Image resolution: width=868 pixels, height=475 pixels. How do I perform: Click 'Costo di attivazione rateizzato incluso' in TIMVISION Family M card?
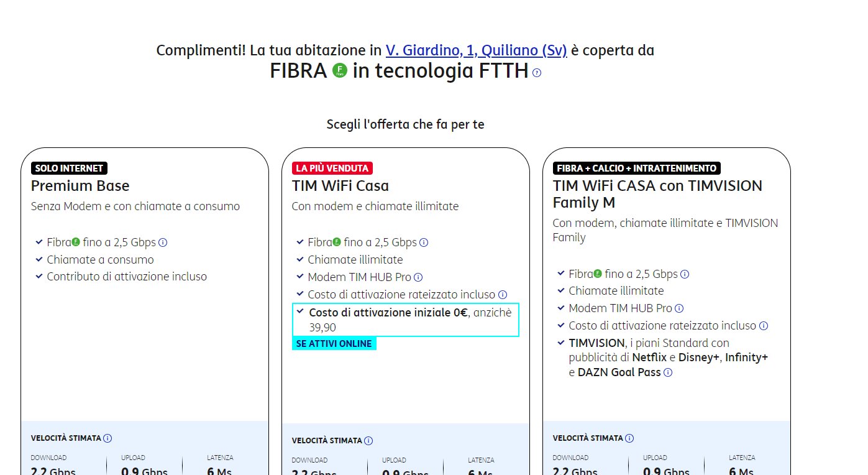(662, 326)
